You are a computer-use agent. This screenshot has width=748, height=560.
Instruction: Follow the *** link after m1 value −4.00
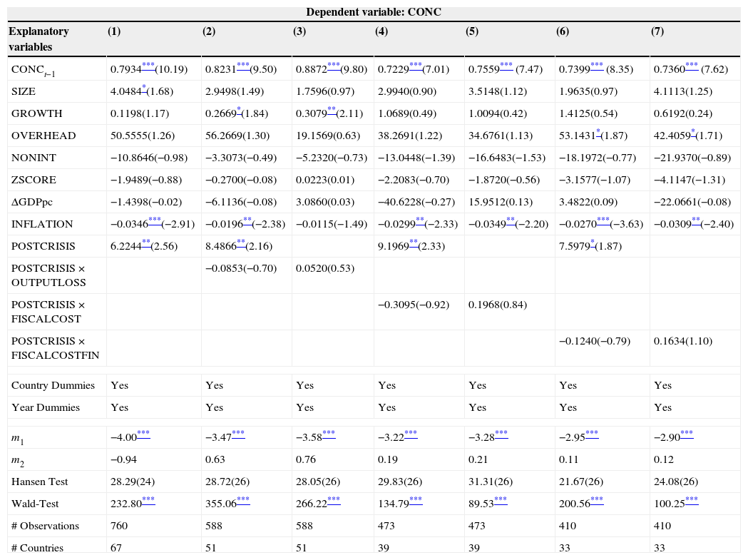[143, 434]
